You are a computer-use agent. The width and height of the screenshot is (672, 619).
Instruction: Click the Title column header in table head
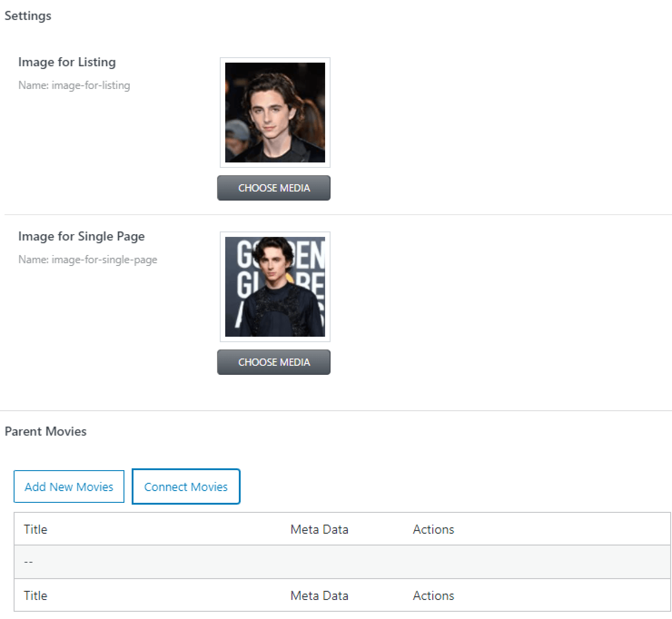(x=35, y=529)
